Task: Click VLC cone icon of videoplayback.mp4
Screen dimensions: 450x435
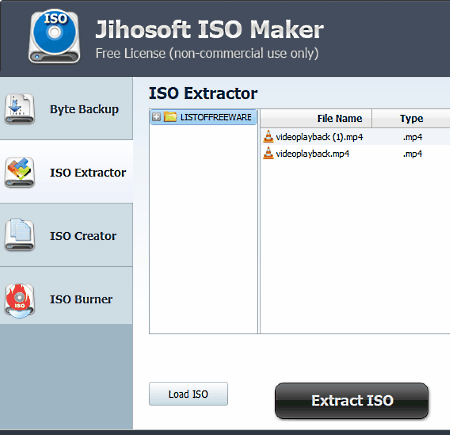Action: click(268, 153)
